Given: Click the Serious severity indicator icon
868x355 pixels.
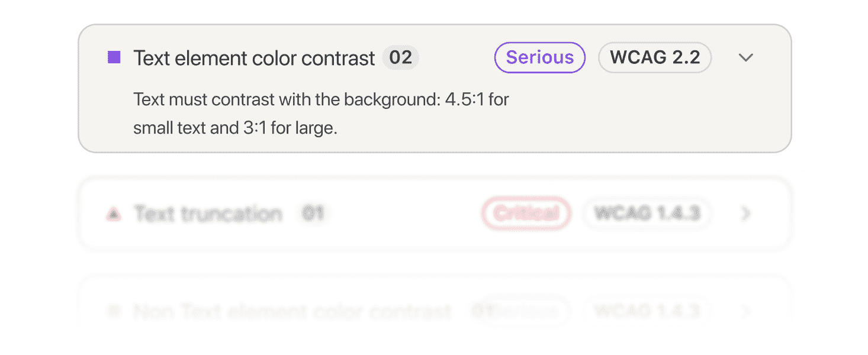Looking at the screenshot, I should tap(539, 57).
